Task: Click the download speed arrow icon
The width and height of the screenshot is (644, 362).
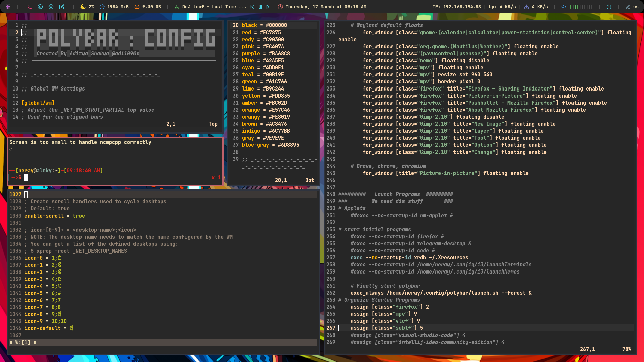Action: pos(527,7)
